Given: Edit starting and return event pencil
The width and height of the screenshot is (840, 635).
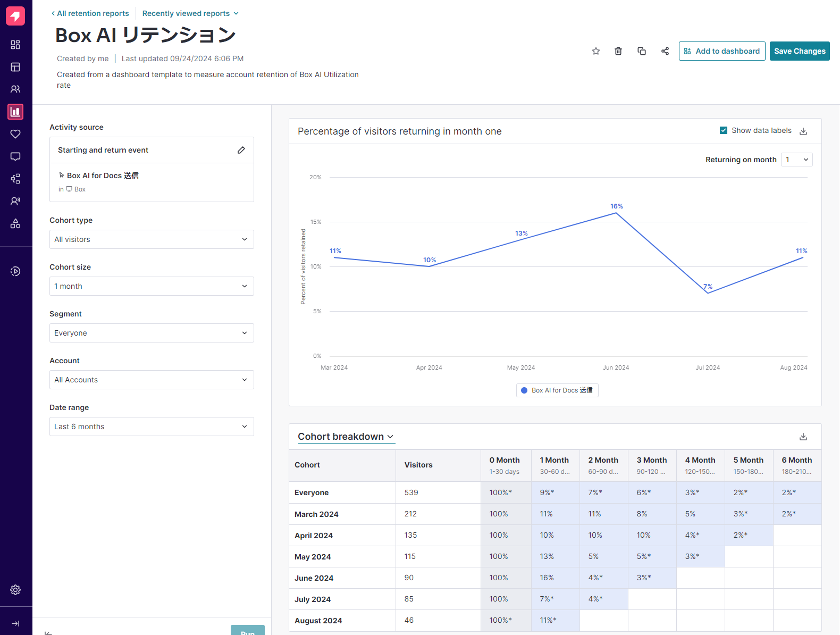Looking at the screenshot, I should click(241, 150).
